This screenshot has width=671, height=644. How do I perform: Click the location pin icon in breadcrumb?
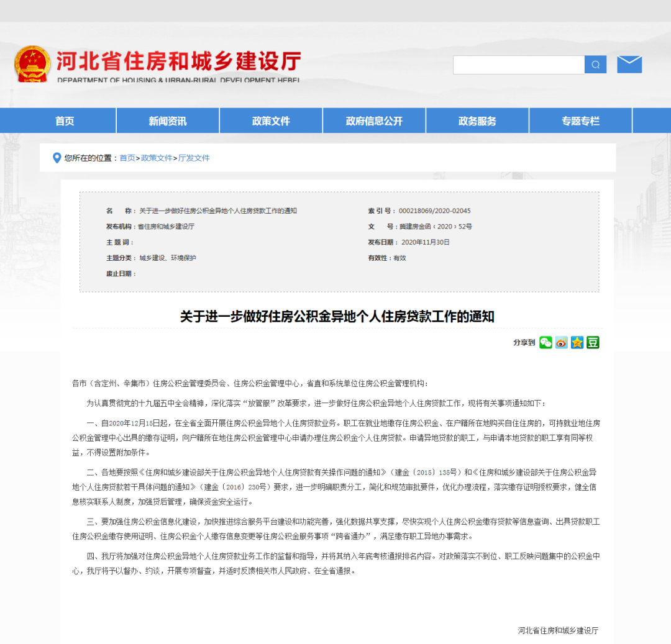coord(57,158)
